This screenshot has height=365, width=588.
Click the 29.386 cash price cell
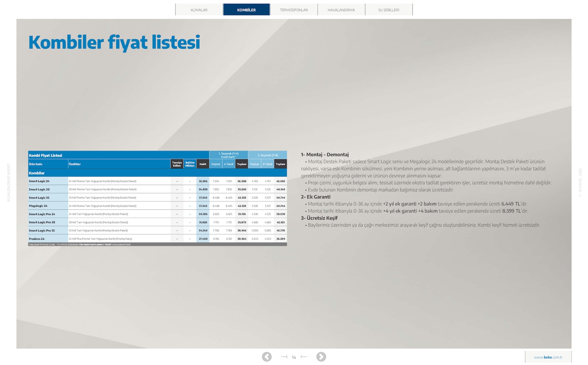203,214
